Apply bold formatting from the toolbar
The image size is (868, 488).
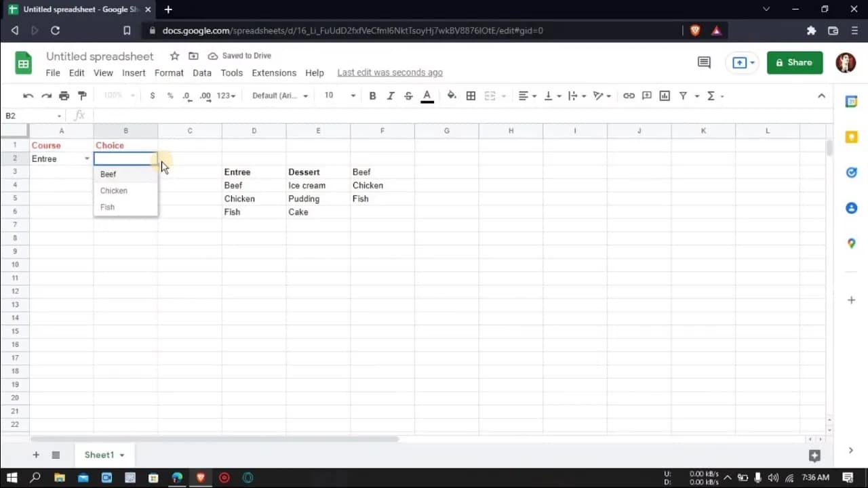(372, 96)
